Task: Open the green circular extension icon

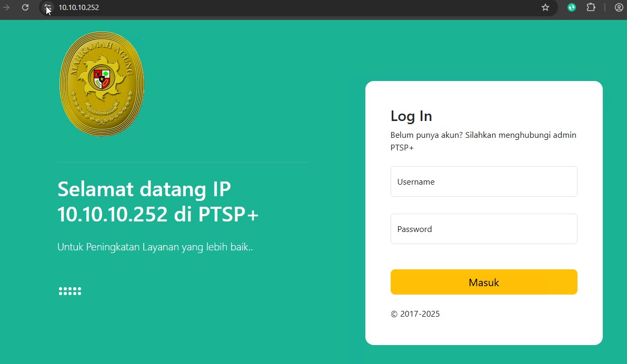Action: pyautogui.click(x=571, y=8)
